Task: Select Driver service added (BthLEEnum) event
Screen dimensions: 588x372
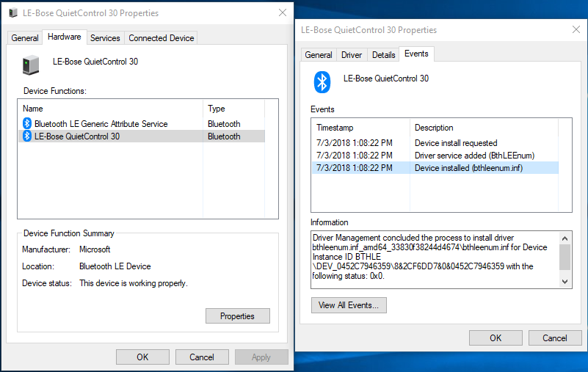Action: click(x=435, y=156)
